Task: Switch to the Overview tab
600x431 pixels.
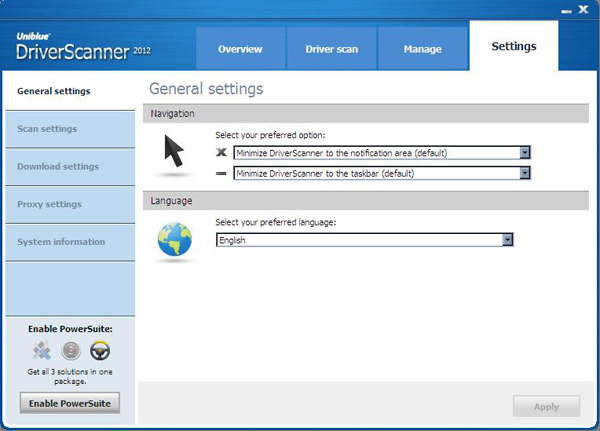Action: 240,49
